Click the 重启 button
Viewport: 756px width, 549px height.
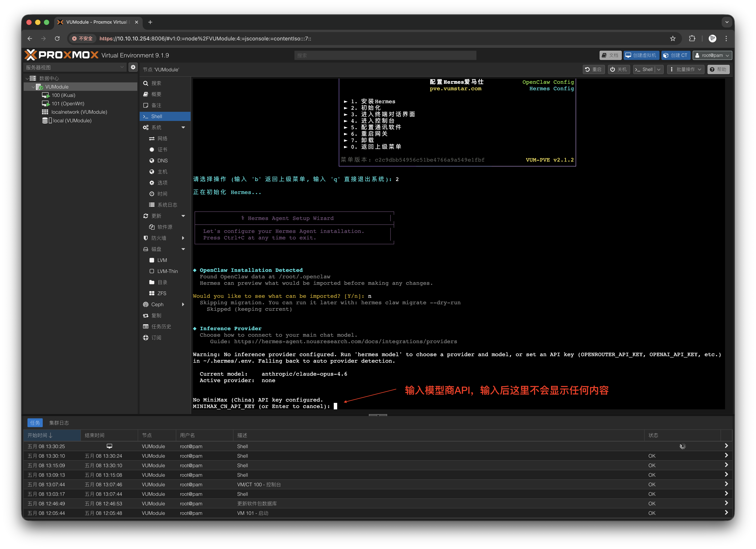[594, 69]
